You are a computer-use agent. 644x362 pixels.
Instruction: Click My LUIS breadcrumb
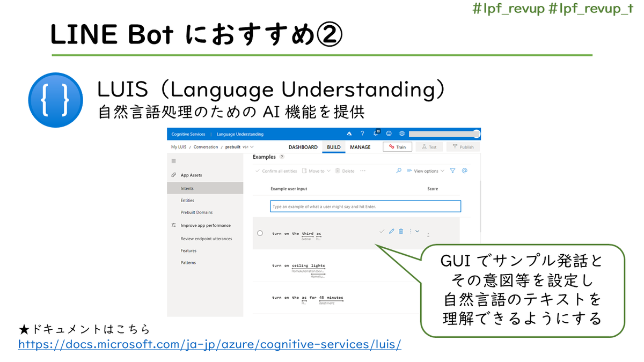coord(179,147)
